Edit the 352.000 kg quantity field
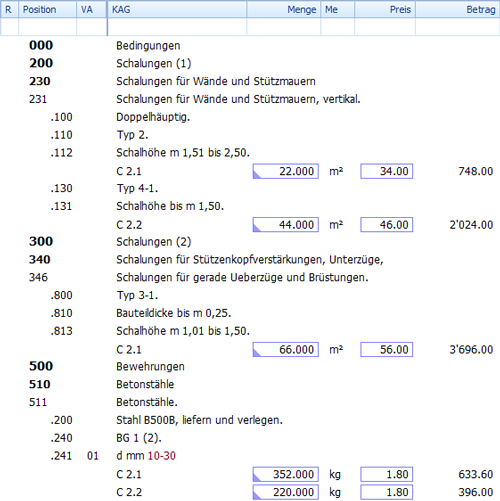 pos(286,474)
